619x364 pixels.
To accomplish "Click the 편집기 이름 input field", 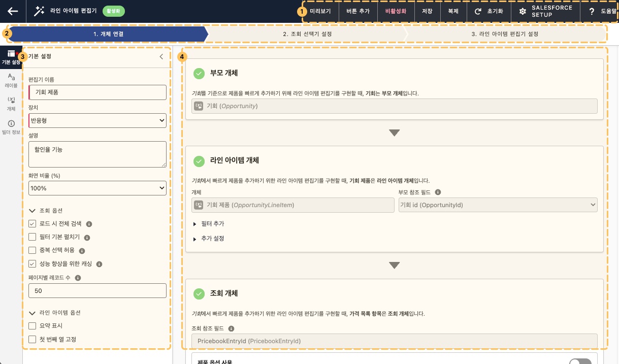I will click(x=97, y=92).
